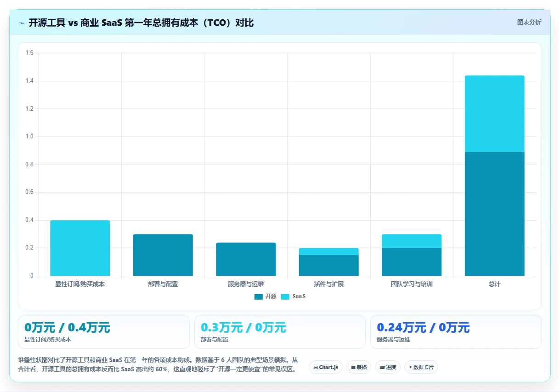
Task: Click the 部署与配置 axis label
Action: pyautogui.click(x=163, y=284)
